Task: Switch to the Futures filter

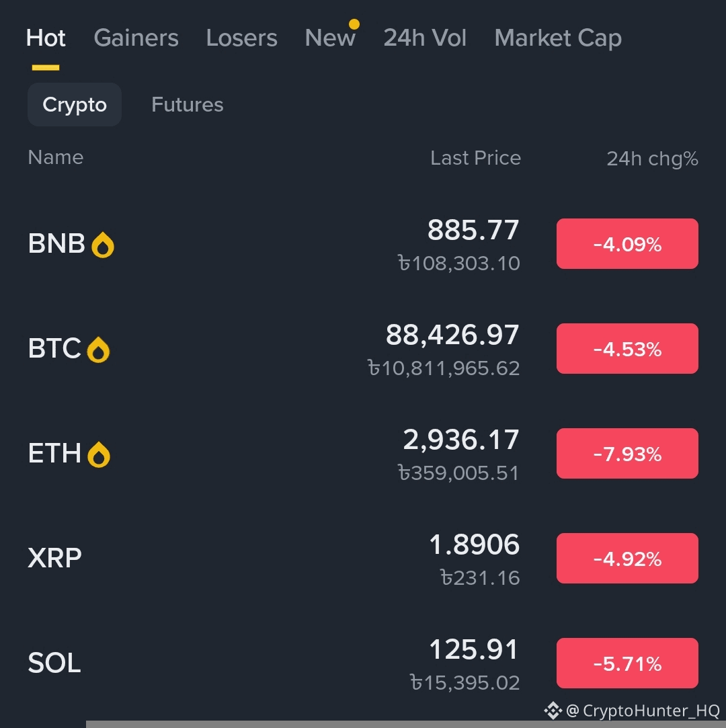Action: coord(188,105)
